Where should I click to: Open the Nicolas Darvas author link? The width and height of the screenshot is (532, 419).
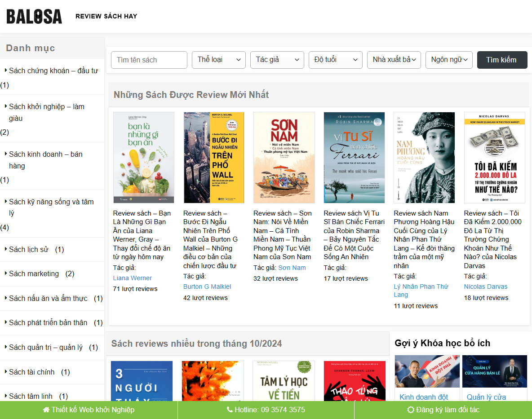(x=486, y=286)
